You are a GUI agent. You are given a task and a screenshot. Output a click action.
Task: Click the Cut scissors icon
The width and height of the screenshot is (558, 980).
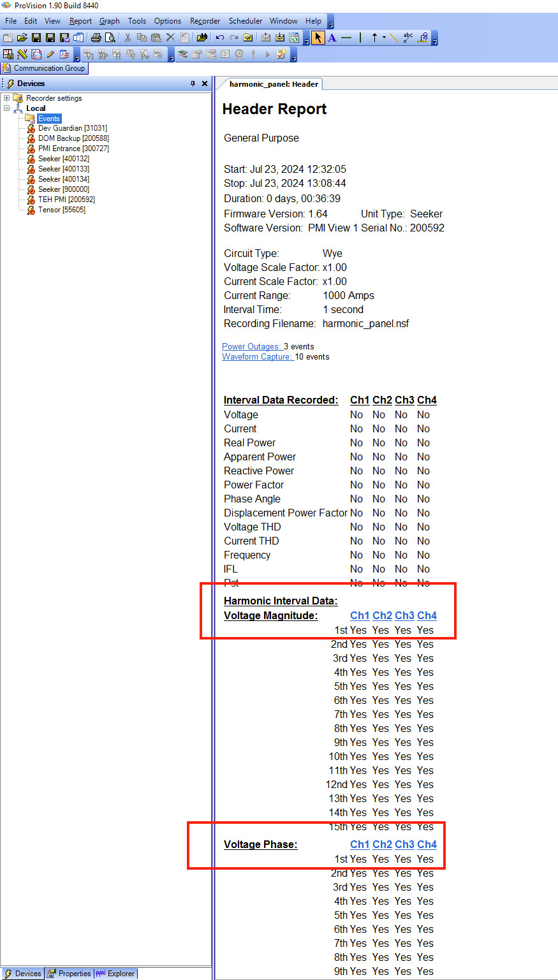point(128,38)
